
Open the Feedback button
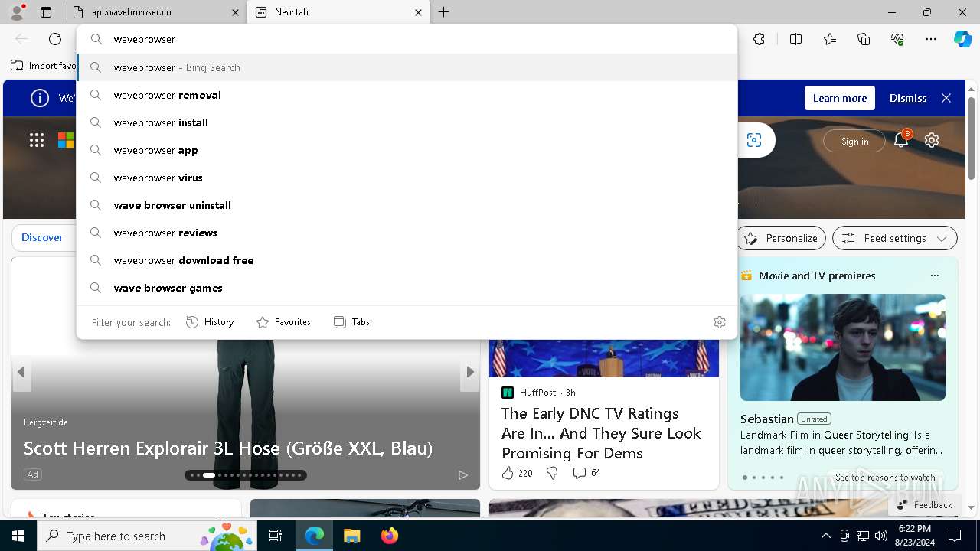click(x=924, y=504)
